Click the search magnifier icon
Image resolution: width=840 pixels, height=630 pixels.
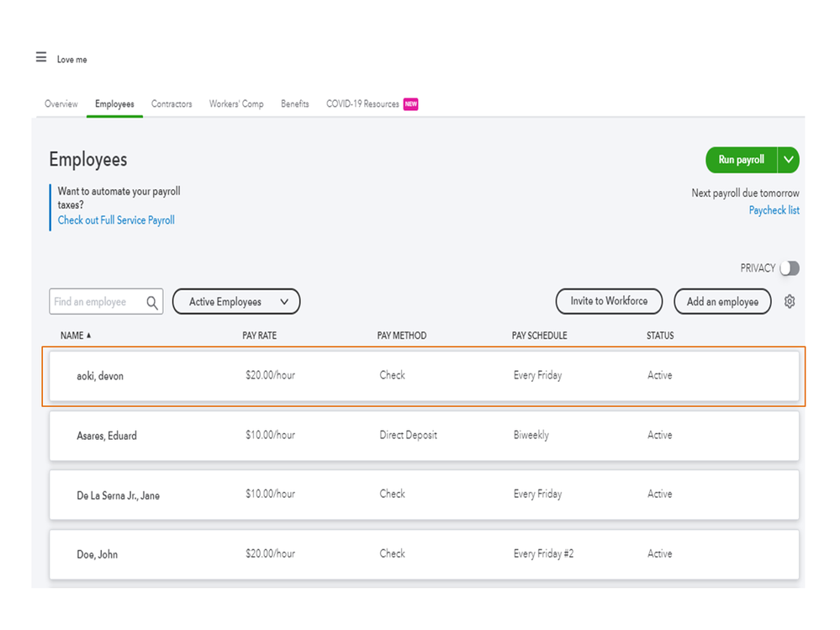[152, 302]
